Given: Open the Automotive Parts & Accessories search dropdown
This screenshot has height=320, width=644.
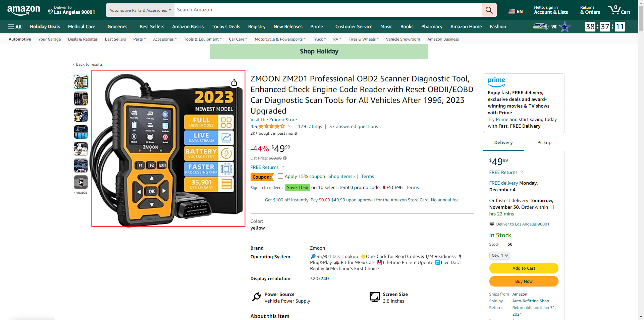Looking at the screenshot, I should (140, 10).
